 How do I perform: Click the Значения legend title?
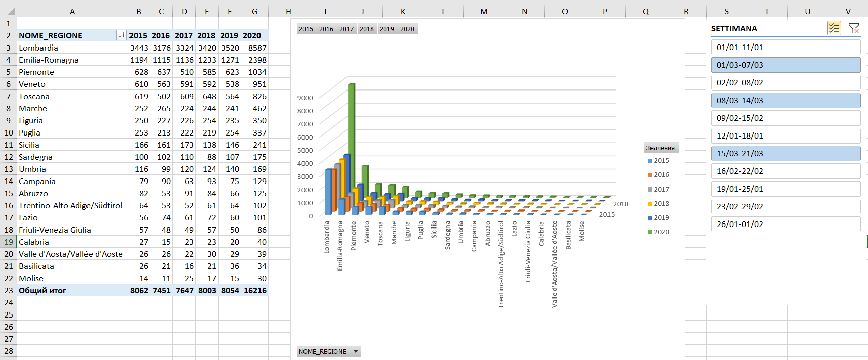point(661,148)
